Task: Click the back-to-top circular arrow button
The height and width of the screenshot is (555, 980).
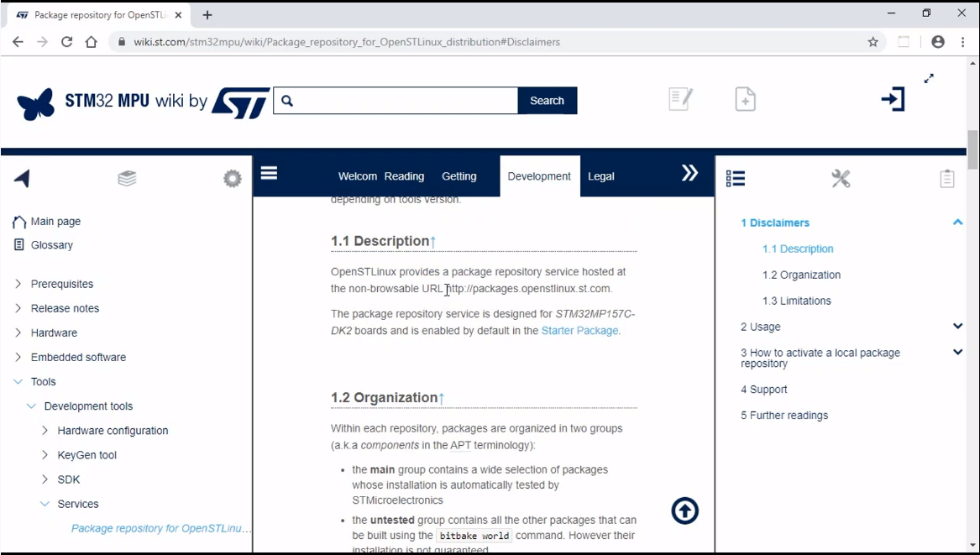Action: click(x=685, y=511)
